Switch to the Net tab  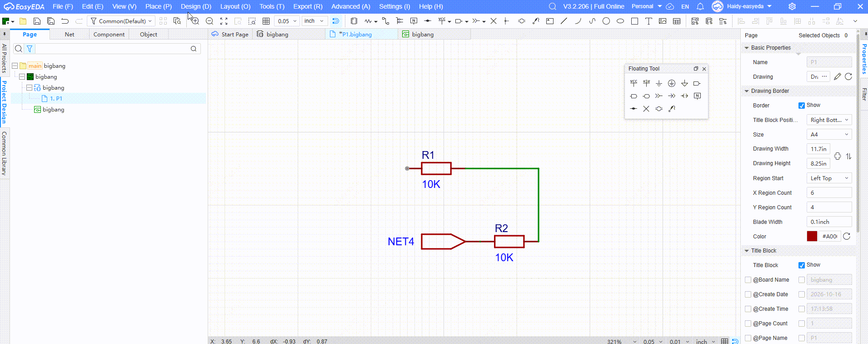[70, 35]
